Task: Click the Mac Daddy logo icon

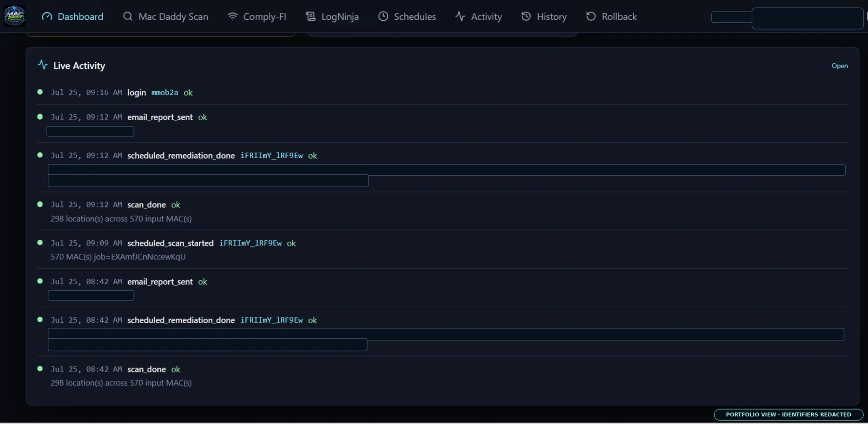Action: point(14,16)
